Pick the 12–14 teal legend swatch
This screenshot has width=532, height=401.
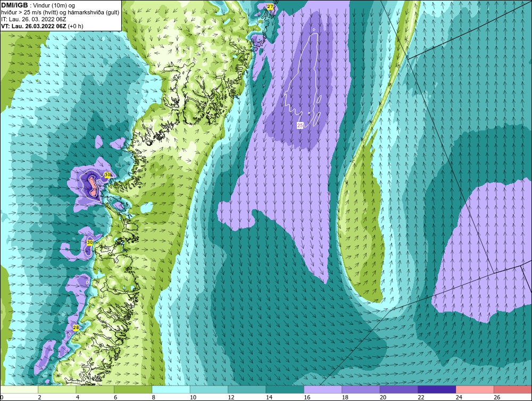click(247, 389)
